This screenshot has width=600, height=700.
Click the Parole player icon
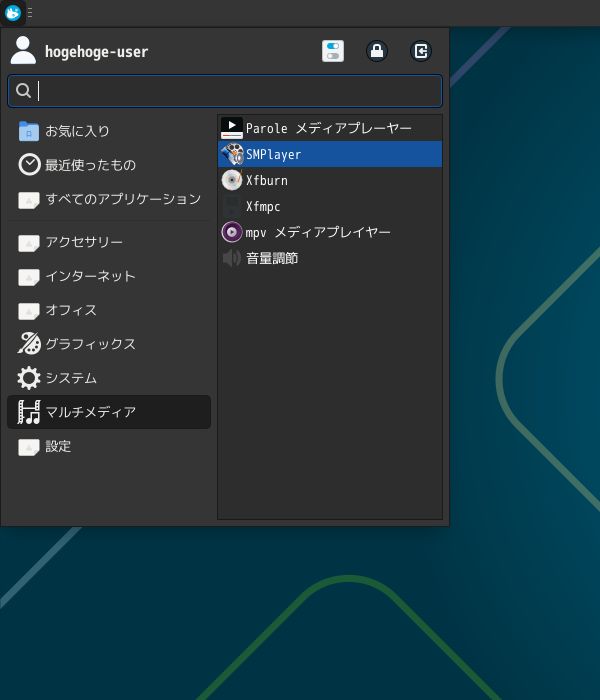[232, 128]
